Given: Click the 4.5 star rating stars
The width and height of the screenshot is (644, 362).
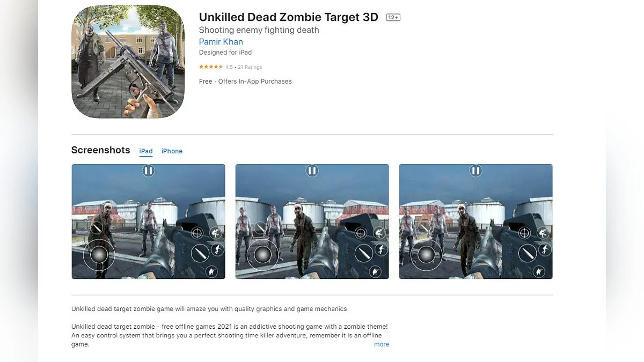Looking at the screenshot, I should point(211,67).
